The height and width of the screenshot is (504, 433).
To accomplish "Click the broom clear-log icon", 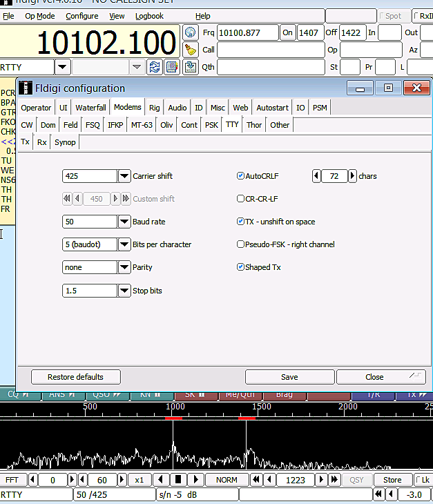I will (191, 50).
